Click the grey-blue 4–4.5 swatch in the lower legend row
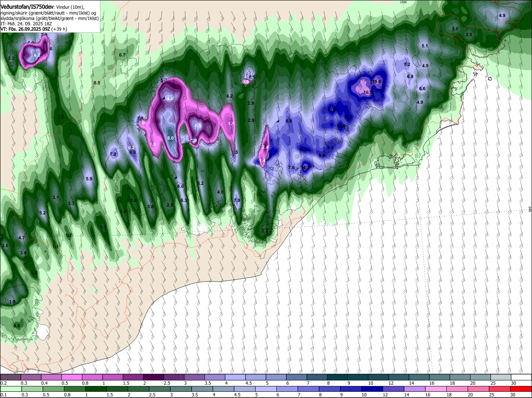The width and height of the screenshot is (532, 398). click(223, 389)
